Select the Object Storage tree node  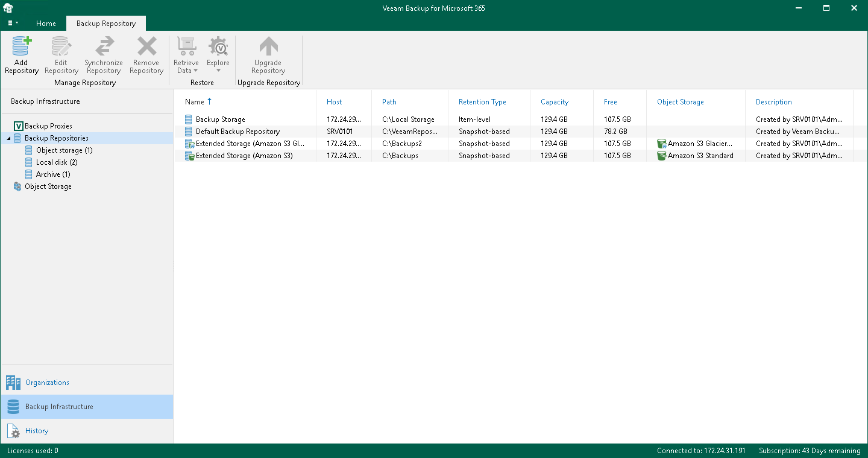pos(48,186)
